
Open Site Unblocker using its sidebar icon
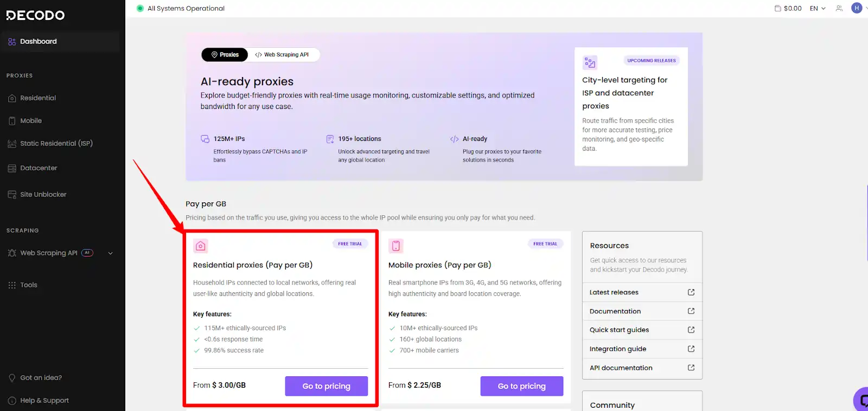(x=12, y=194)
